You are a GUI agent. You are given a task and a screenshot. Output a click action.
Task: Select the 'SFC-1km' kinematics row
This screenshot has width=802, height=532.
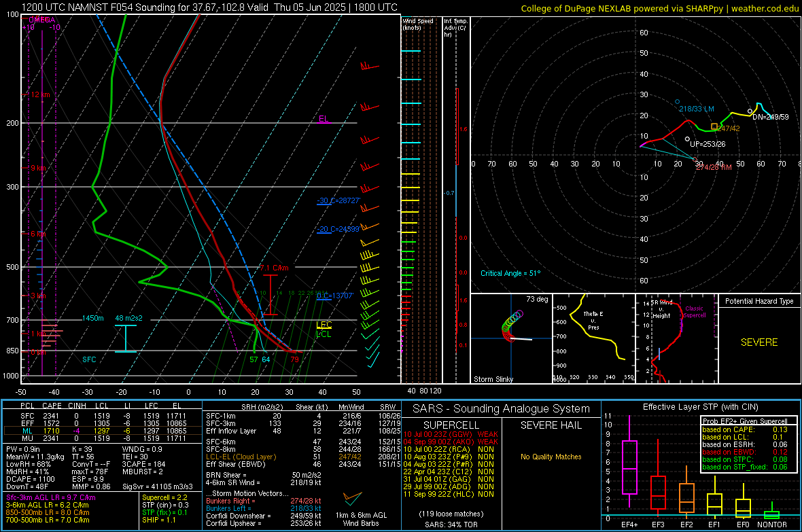[x=303, y=416]
